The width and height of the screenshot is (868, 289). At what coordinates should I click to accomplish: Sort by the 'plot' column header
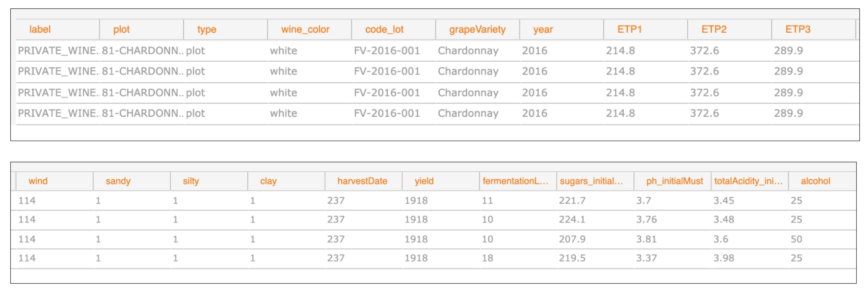click(x=121, y=30)
